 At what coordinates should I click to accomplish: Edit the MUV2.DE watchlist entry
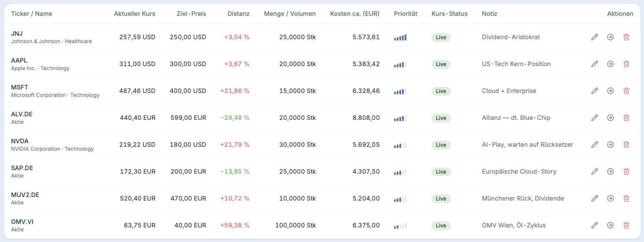[595, 199]
